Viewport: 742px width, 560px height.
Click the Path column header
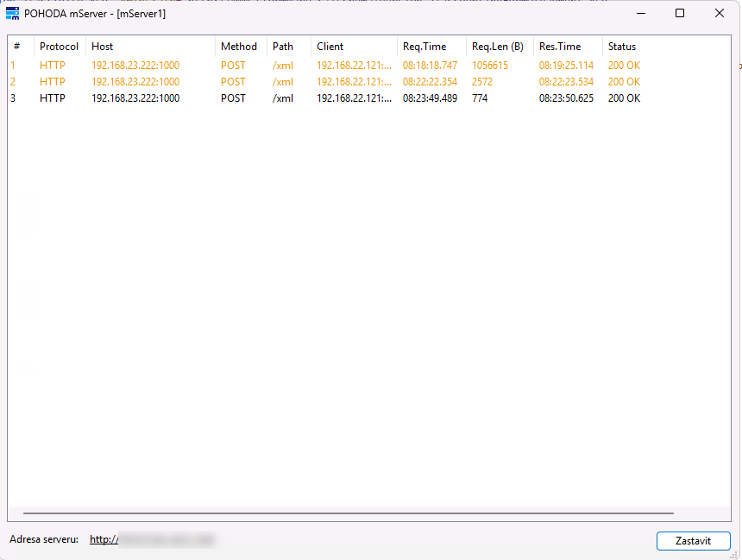click(283, 47)
